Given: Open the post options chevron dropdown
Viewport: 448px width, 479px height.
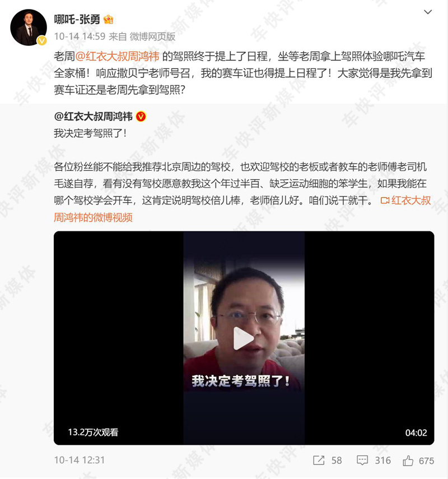Looking at the screenshot, I should (428, 12).
